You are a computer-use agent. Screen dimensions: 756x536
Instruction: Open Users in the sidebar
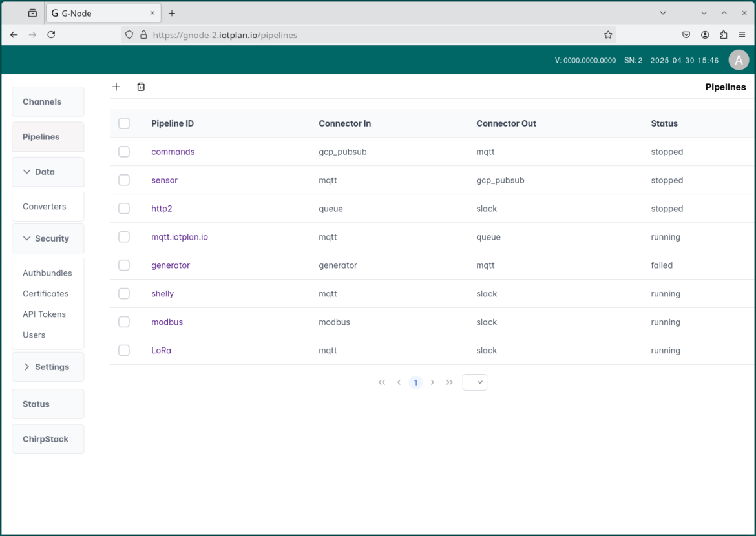[x=34, y=335]
